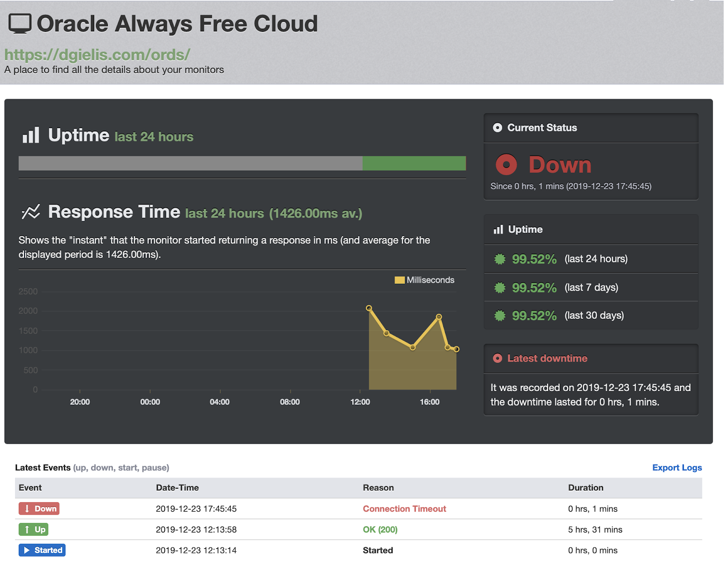Click the date 2019-12-23 12:13:14
The width and height of the screenshot is (728, 573).
[x=196, y=550]
